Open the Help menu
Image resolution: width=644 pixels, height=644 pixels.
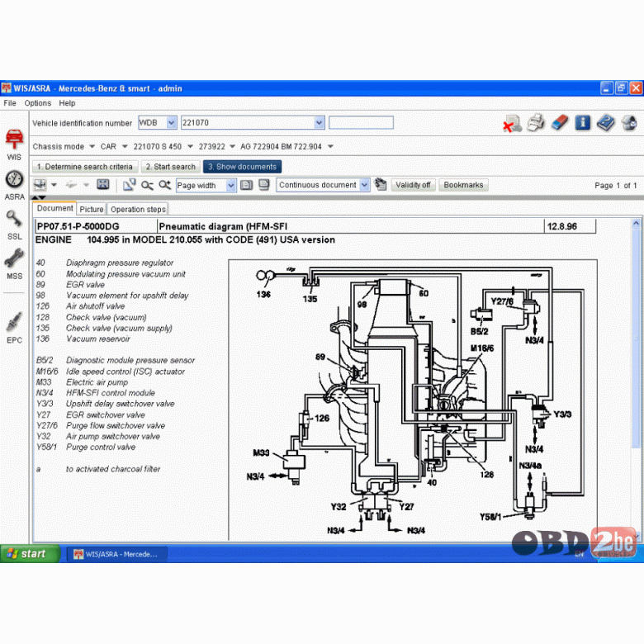click(67, 103)
